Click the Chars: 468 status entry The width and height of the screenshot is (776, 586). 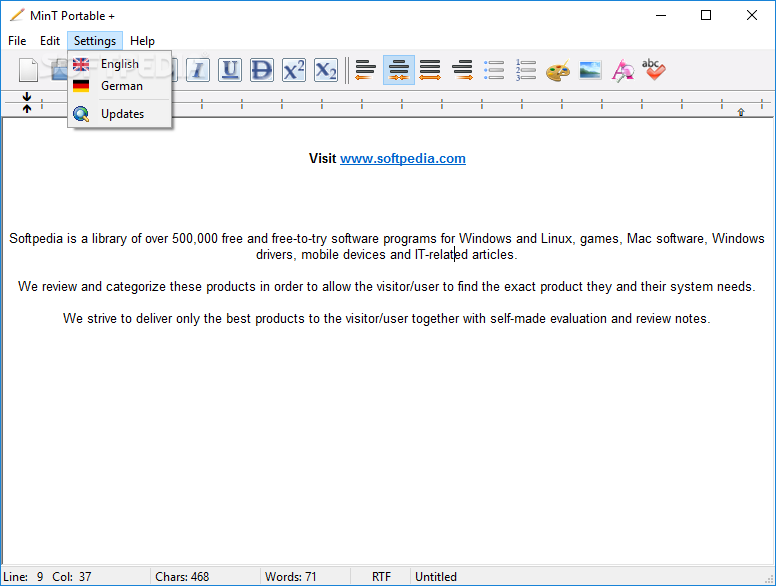[x=182, y=577]
